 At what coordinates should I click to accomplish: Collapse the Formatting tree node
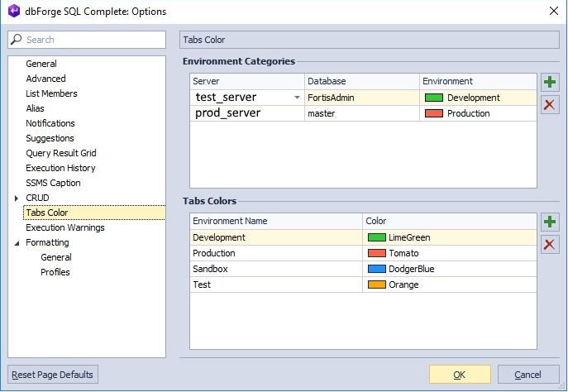[17, 243]
